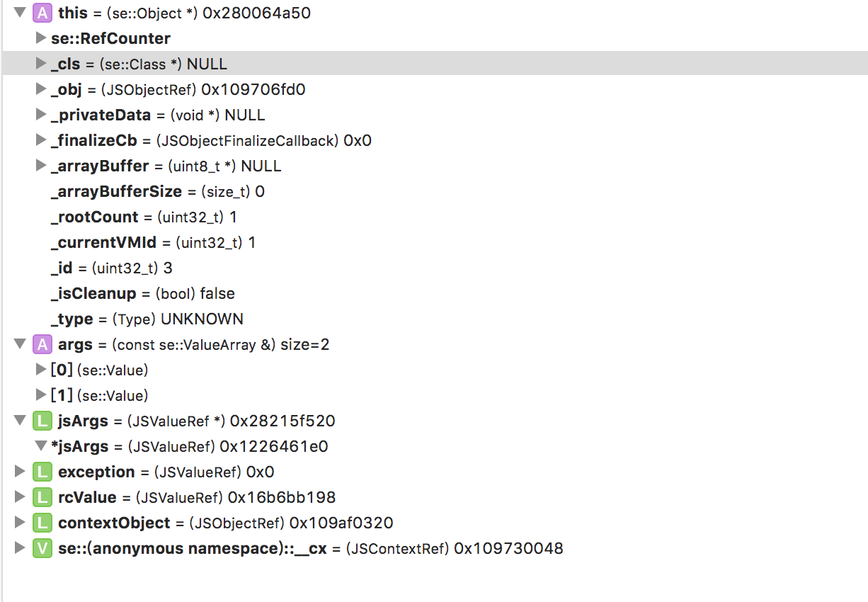Click the green L icon beside jsArgs
This screenshot has width=868, height=602.
tap(43, 421)
